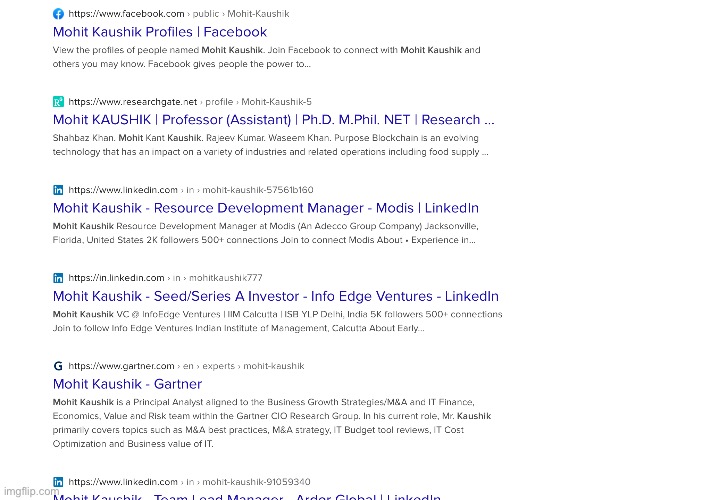The width and height of the screenshot is (711, 500).
Task: Open the 'Mohit Kaushik - Gartner' result
Action: click(127, 384)
